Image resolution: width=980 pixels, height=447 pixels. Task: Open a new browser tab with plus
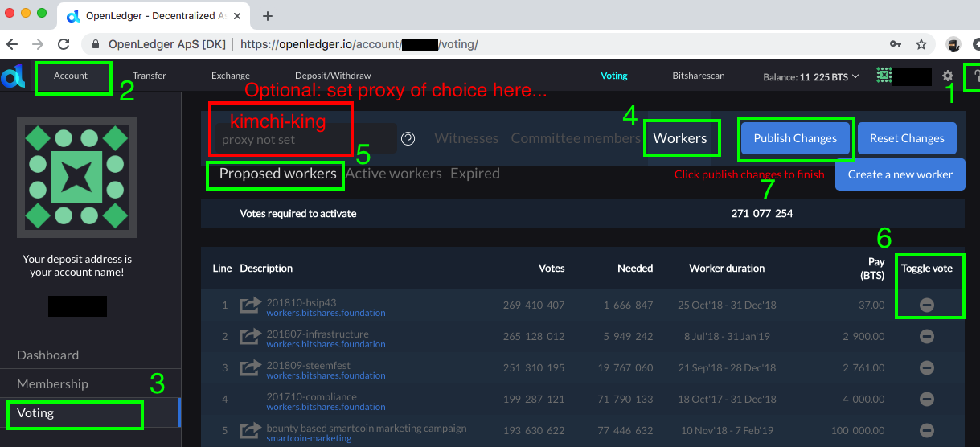pos(268,15)
